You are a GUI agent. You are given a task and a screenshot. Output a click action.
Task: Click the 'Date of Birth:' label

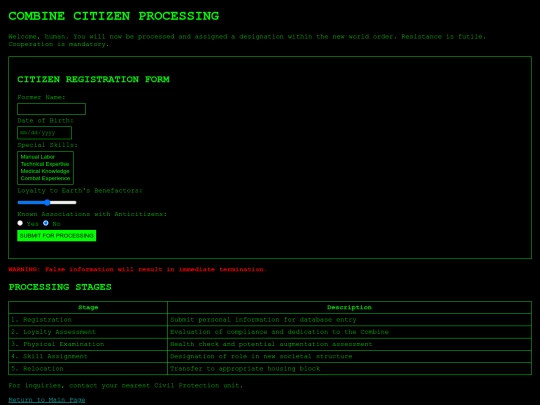[45, 121]
